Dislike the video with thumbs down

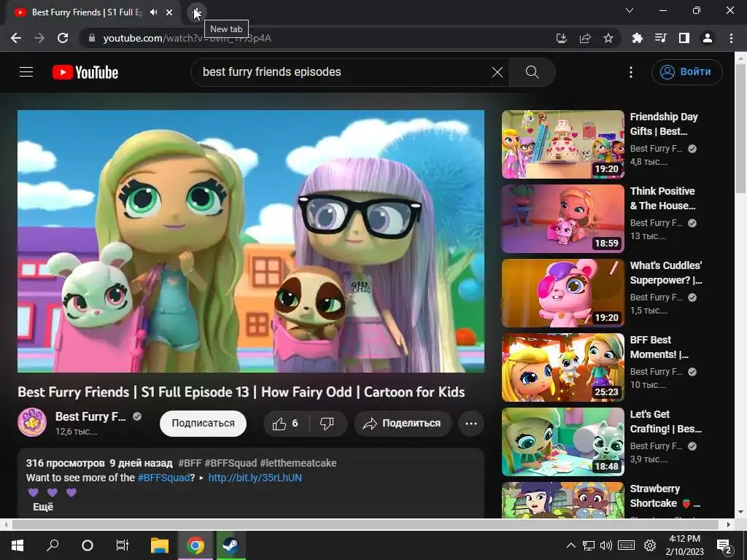click(x=328, y=424)
